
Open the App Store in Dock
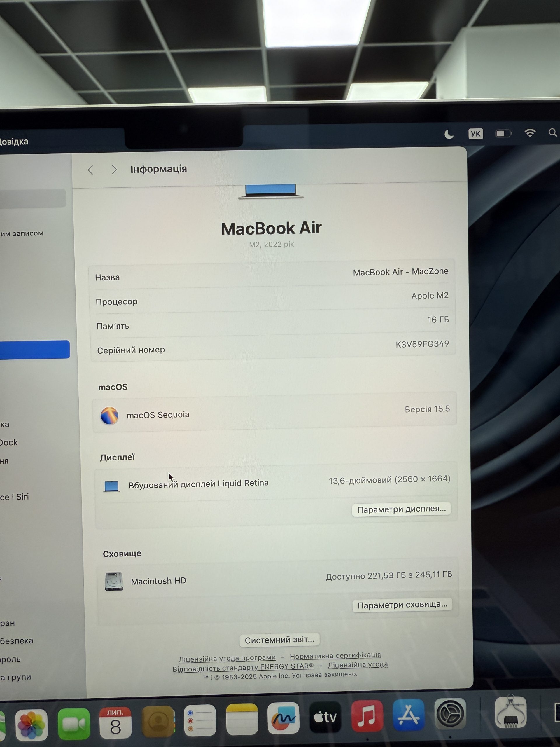tap(409, 715)
